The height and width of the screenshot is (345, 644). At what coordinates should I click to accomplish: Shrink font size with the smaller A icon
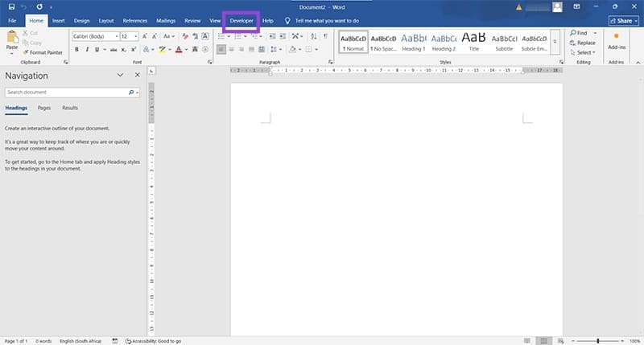click(x=155, y=36)
